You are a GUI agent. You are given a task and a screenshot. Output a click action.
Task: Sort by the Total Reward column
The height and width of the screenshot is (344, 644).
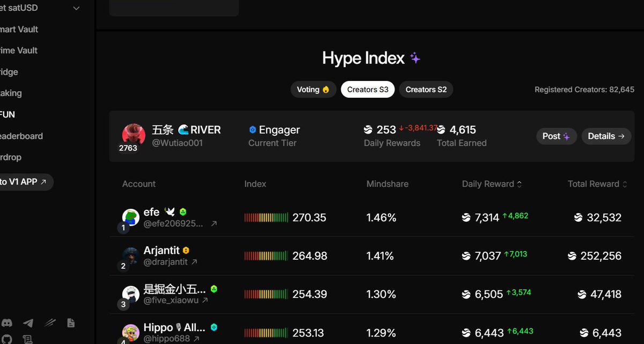point(597,184)
